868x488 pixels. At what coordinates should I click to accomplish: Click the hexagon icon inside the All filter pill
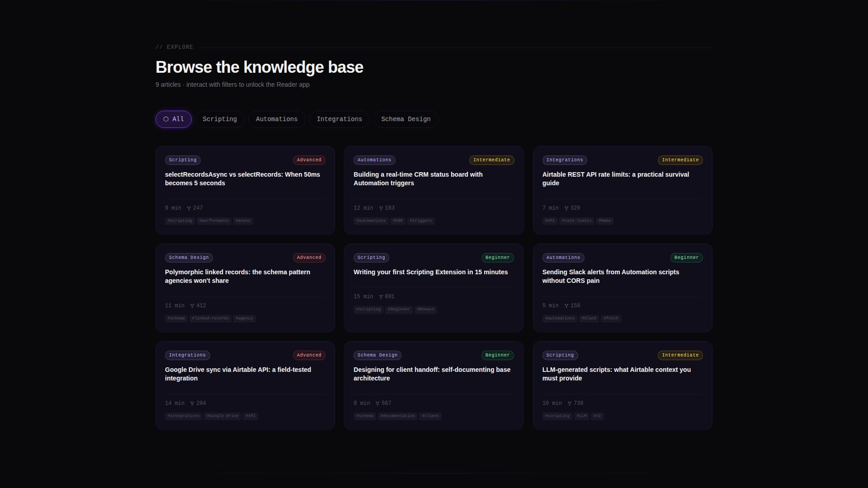(166, 119)
